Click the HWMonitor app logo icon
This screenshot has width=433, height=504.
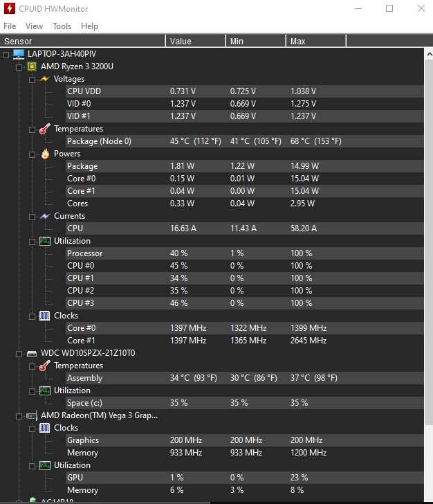9,9
